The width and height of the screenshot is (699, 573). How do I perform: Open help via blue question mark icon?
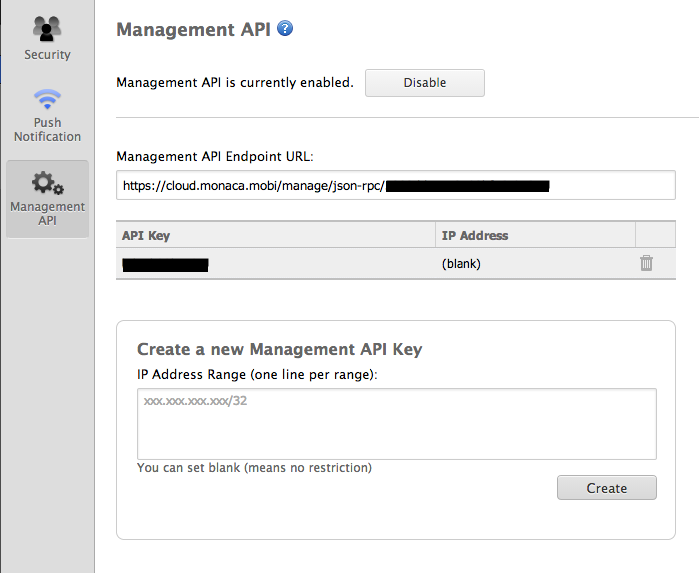[x=285, y=29]
